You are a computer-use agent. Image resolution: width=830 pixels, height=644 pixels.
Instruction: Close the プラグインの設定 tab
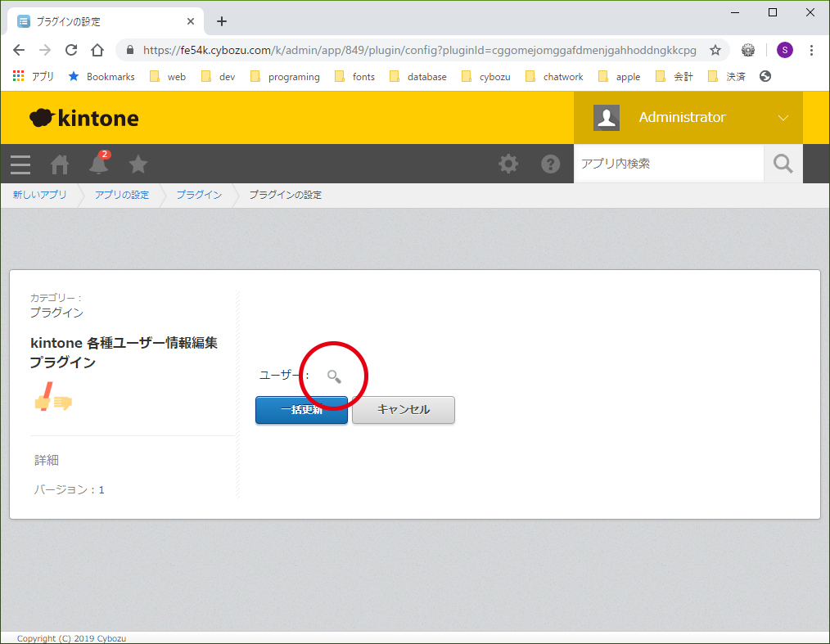(x=191, y=21)
